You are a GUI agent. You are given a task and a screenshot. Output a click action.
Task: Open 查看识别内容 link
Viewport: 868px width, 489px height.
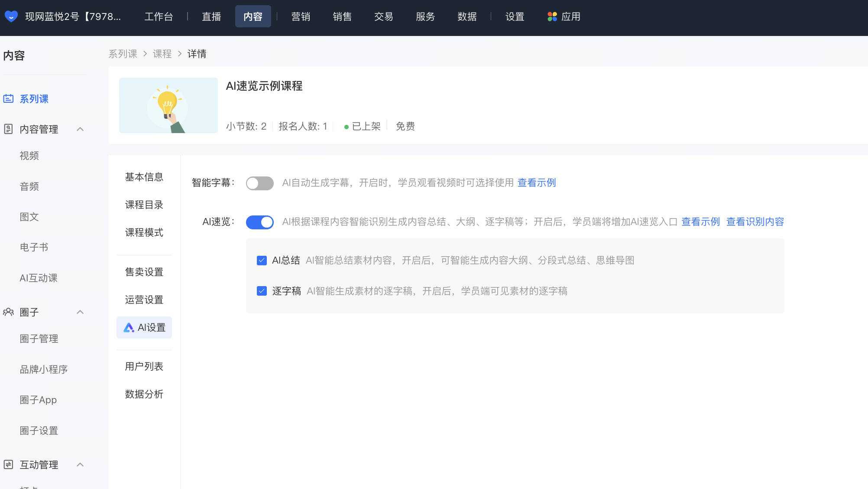pyautogui.click(x=755, y=222)
